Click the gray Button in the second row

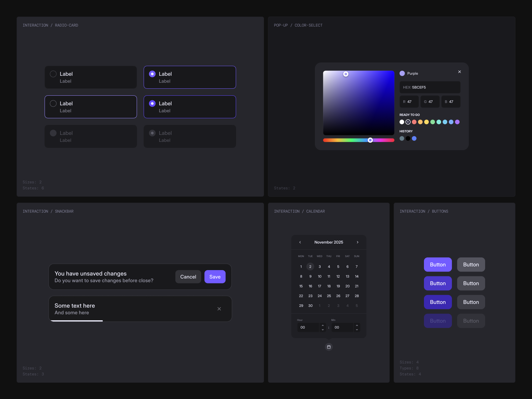471,283
